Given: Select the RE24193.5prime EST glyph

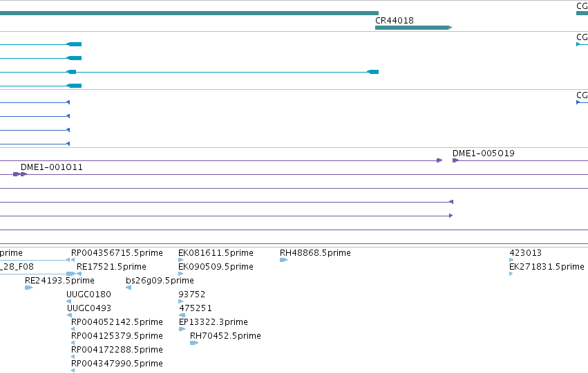Looking at the screenshot, I should click(28, 288).
